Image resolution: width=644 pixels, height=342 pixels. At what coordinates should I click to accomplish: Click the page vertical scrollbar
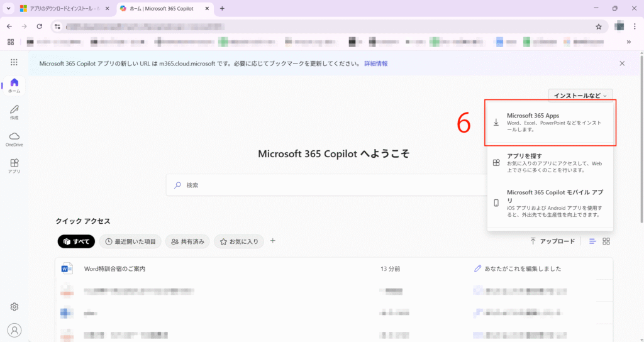tap(641, 140)
